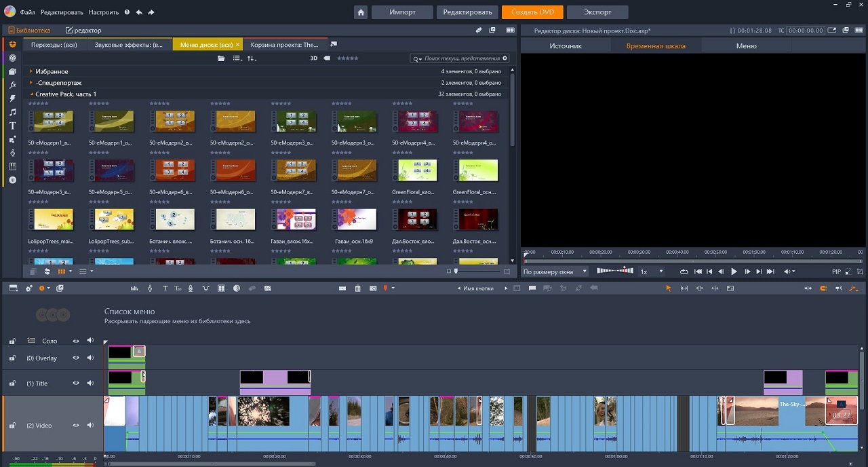
Task: Open the 1x playback speed dropdown
Action: point(652,272)
